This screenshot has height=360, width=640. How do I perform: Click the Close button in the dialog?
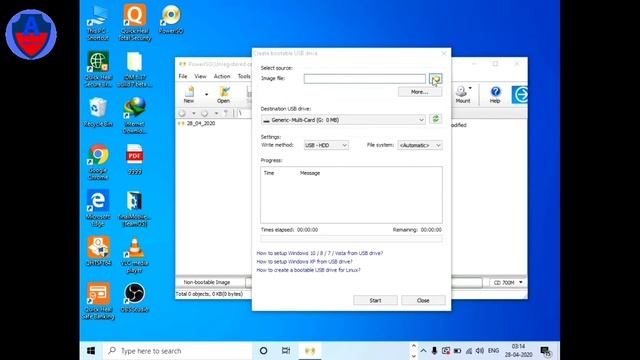pos(423,300)
